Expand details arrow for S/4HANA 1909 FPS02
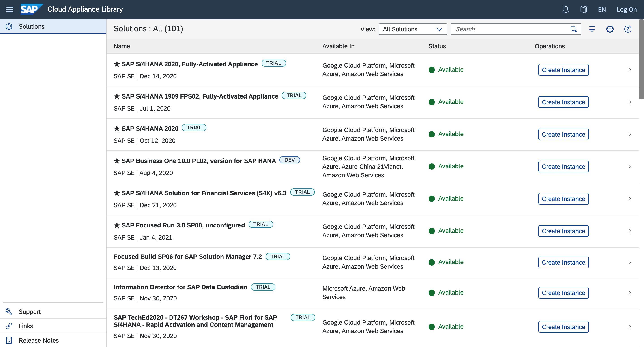This screenshot has width=644, height=347. point(629,102)
